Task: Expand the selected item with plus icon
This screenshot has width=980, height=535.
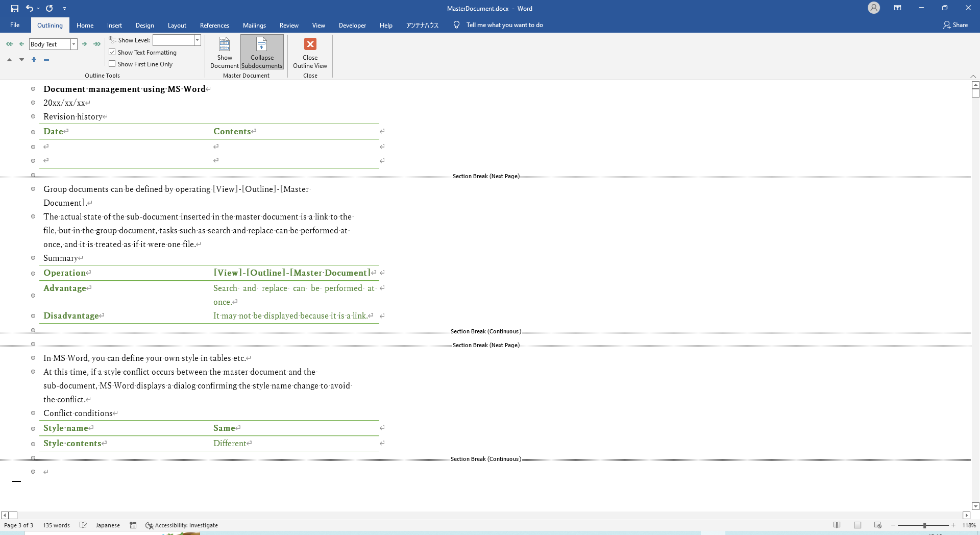Action: pos(34,60)
